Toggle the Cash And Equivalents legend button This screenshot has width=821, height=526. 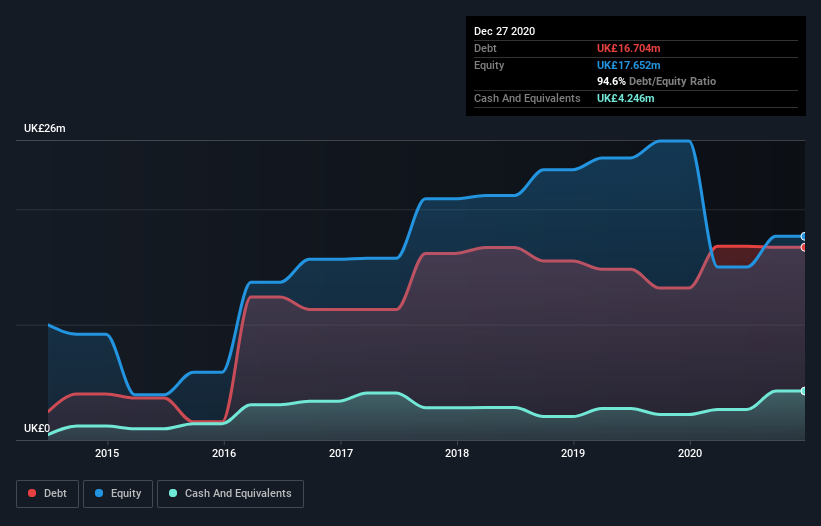(230, 494)
